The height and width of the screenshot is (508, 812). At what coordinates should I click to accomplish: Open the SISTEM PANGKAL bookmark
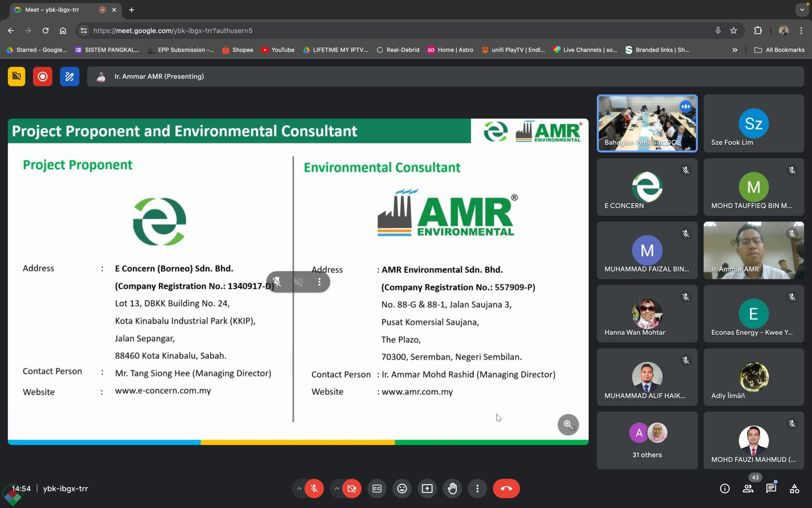point(107,50)
